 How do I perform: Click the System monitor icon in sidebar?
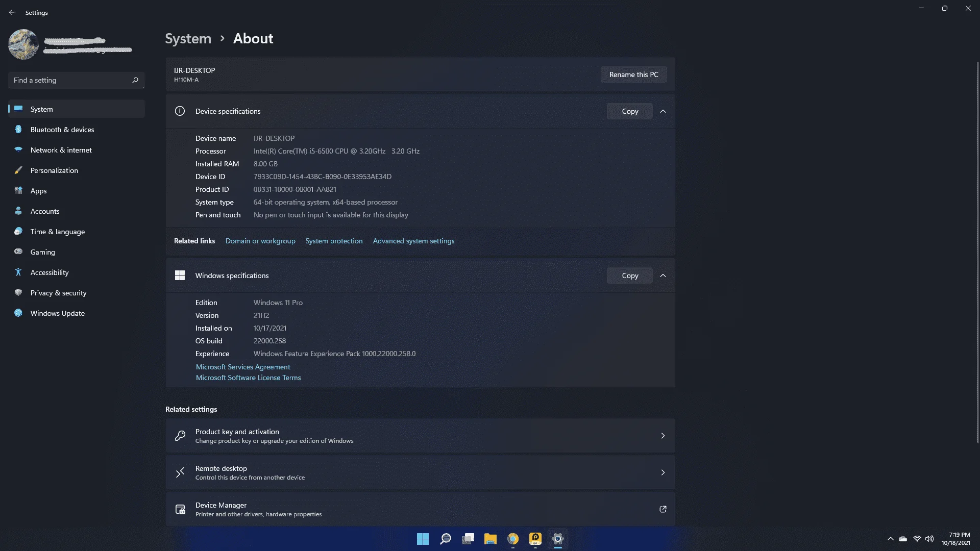[18, 109]
